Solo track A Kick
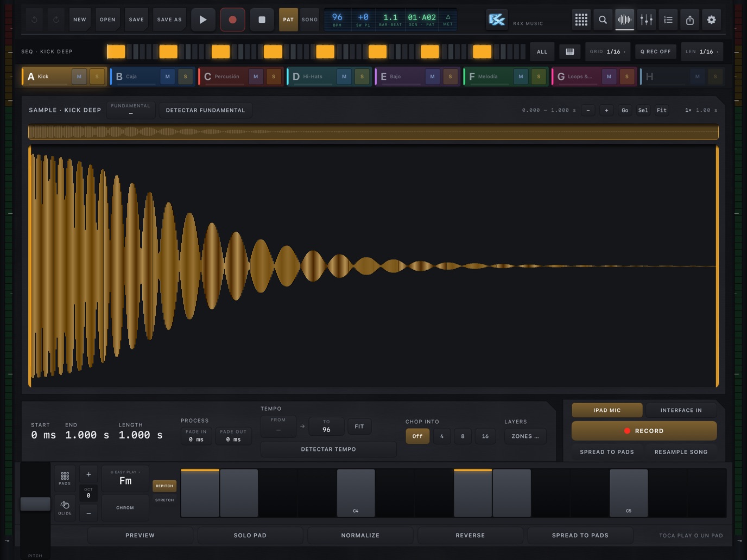 [97, 77]
